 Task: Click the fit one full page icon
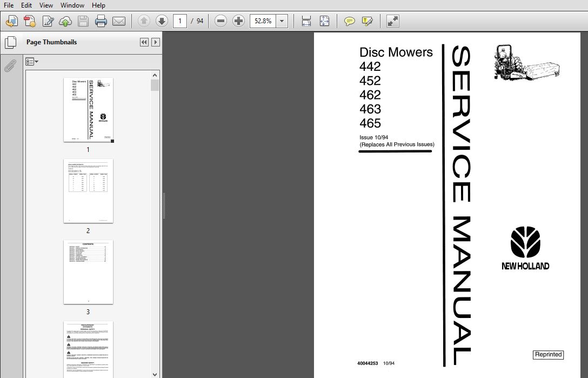pyautogui.click(x=324, y=21)
